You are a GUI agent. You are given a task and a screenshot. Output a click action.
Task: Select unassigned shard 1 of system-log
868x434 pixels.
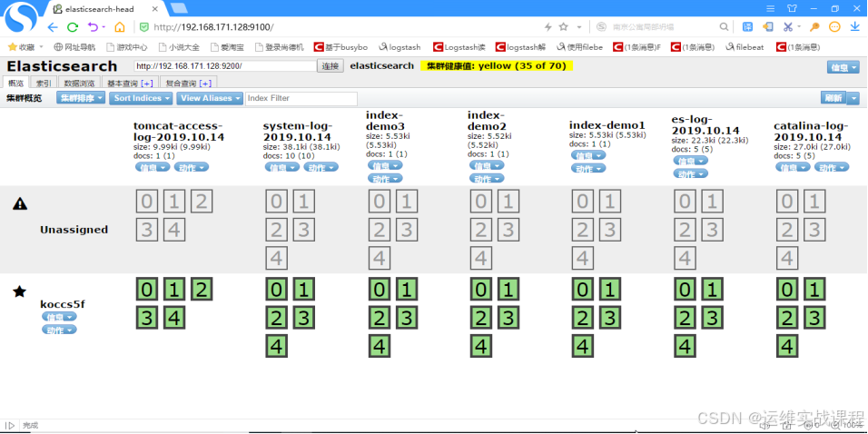(304, 201)
